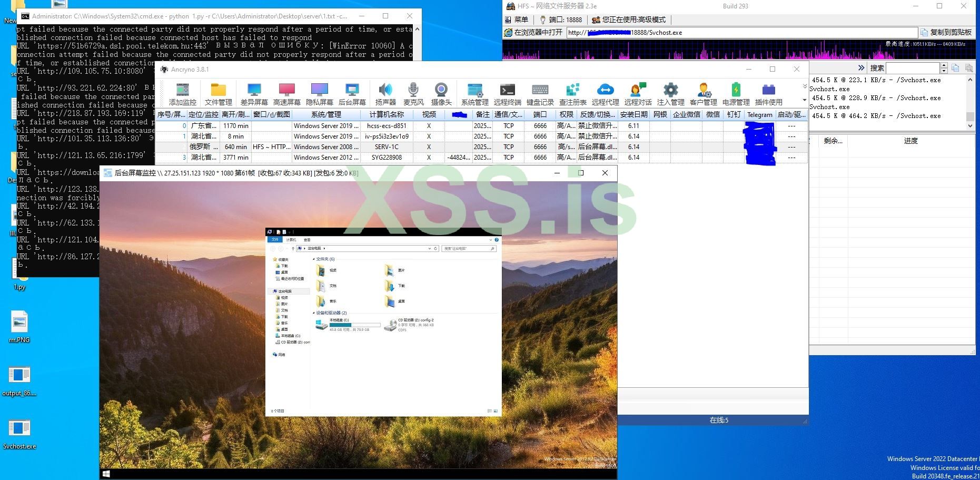This screenshot has width=980, height=480.
Task: Click the 远程代理 cloud icon
Action: 606,94
